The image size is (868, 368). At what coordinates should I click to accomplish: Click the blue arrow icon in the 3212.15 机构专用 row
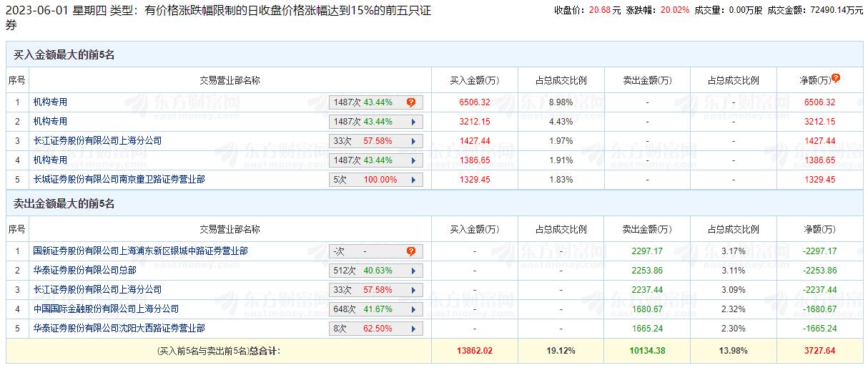(413, 122)
